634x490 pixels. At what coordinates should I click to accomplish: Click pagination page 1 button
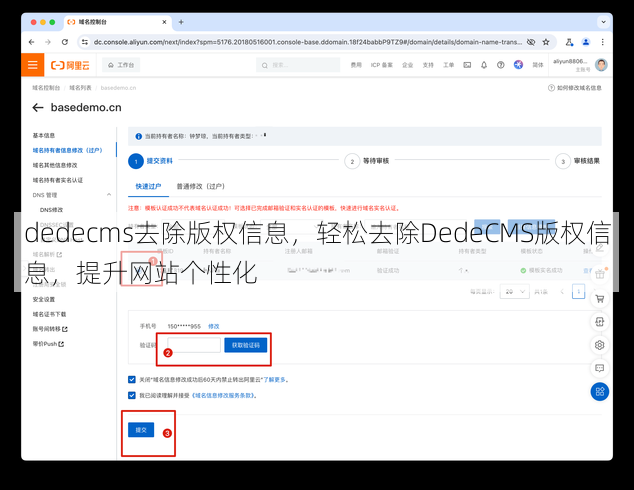pos(578,291)
